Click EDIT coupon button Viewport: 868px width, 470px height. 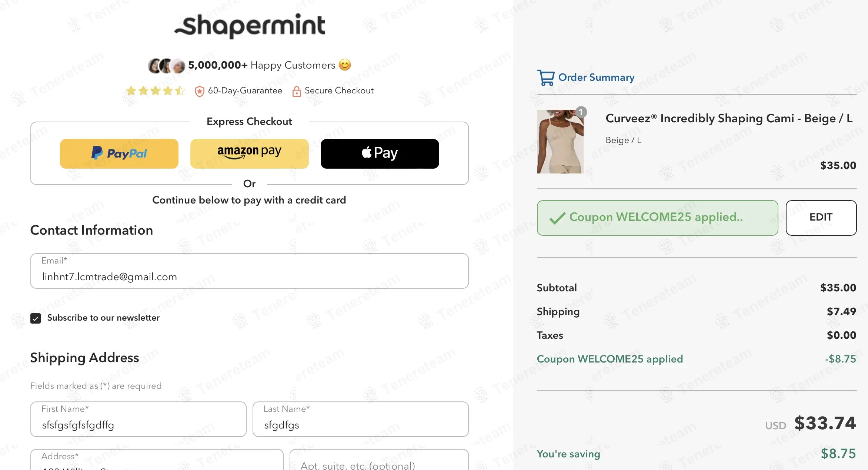(821, 218)
